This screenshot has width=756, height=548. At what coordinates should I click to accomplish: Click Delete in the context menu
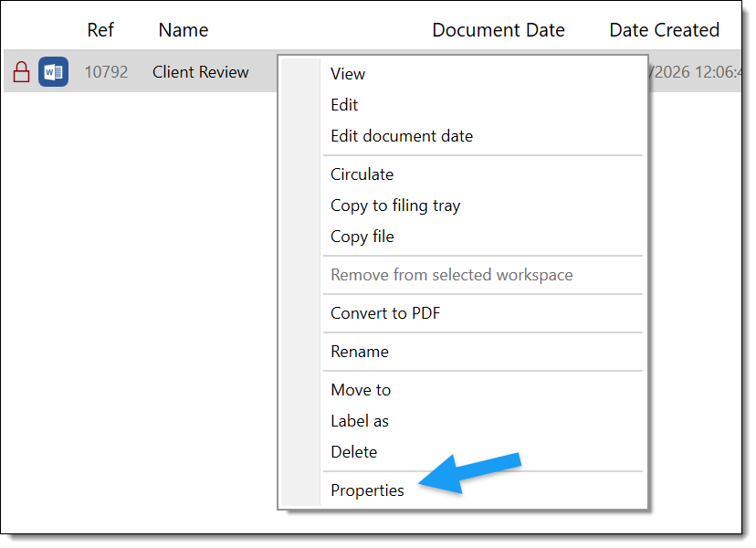(x=354, y=452)
